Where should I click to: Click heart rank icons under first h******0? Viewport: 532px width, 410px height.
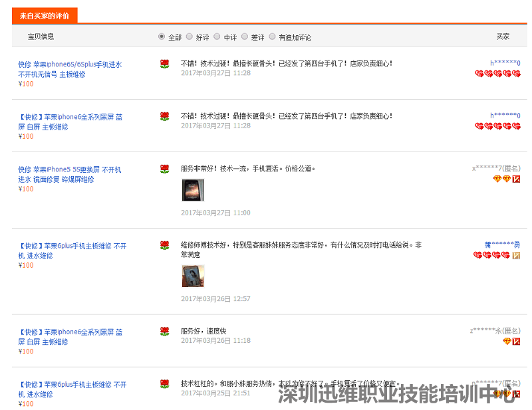[497, 74]
